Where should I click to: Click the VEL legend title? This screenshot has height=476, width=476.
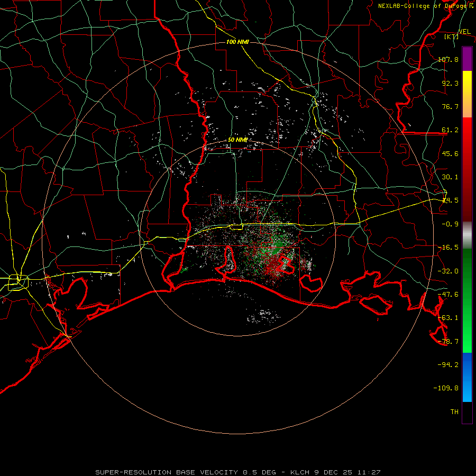465,31
